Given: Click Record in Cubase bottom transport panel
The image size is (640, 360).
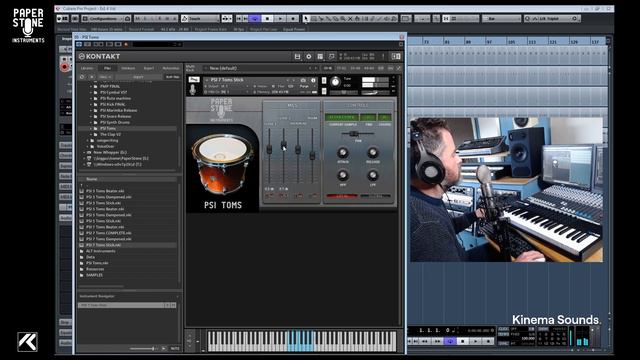Looking at the screenshot, I should point(488,341).
